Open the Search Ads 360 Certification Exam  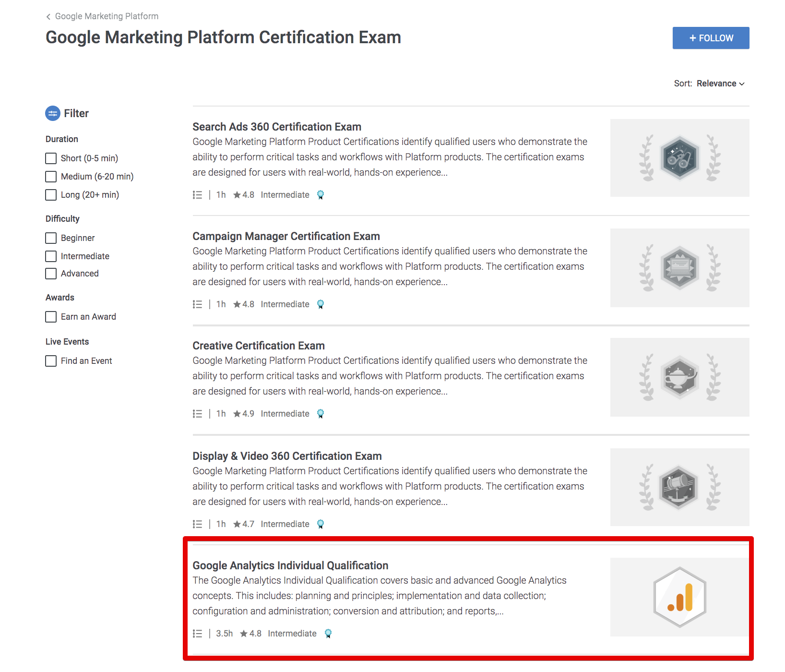pyautogui.click(x=277, y=126)
